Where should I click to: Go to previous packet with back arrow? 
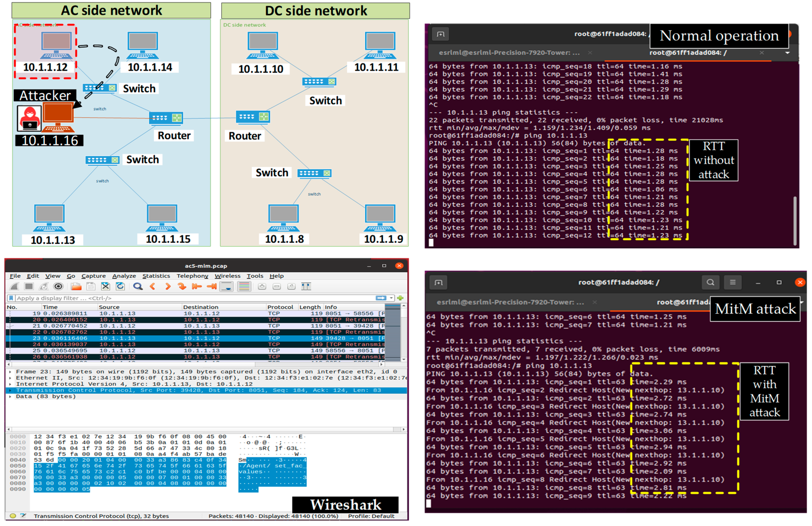pos(153,287)
